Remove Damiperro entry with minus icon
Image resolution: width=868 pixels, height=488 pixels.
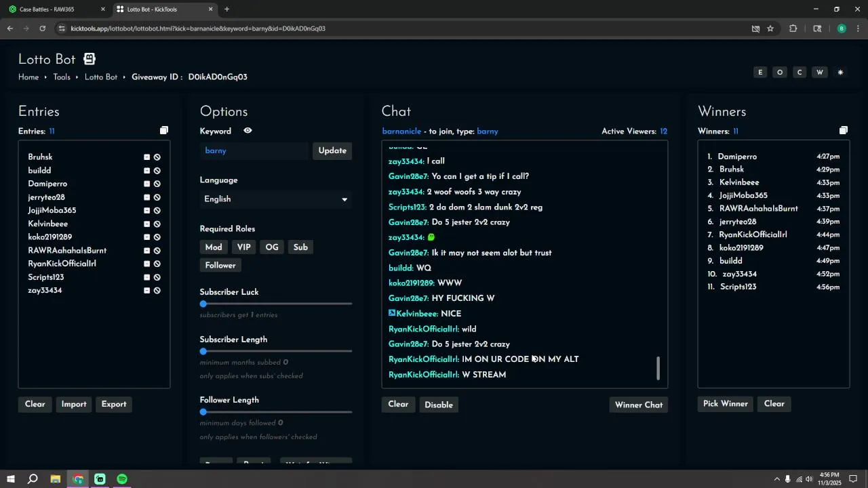[x=146, y=184]
